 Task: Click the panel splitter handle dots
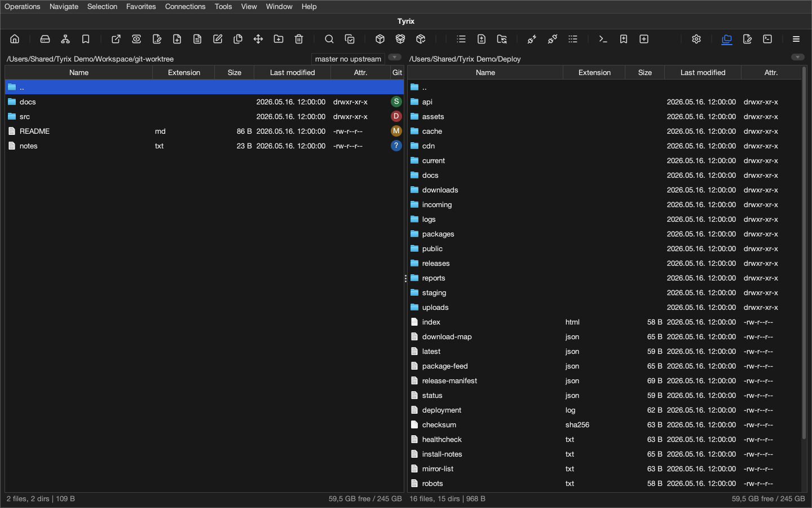(405, 278)
